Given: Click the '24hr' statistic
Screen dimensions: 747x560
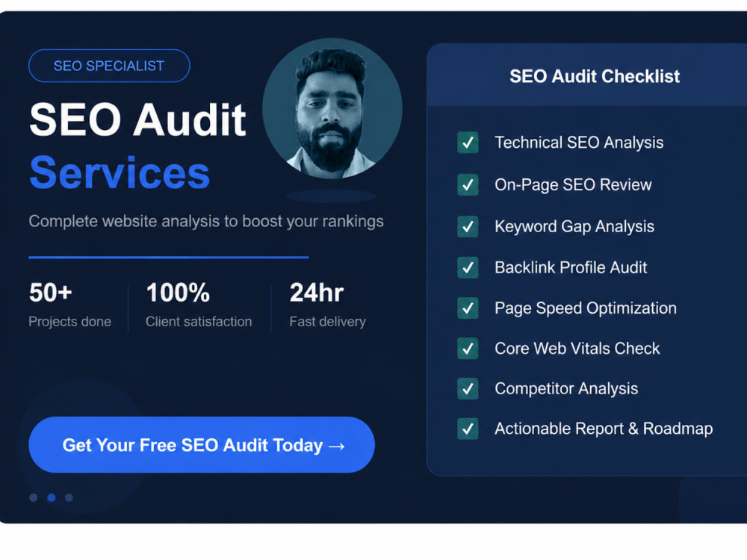Looking at the screenshot, I should (x=317, y=293).
